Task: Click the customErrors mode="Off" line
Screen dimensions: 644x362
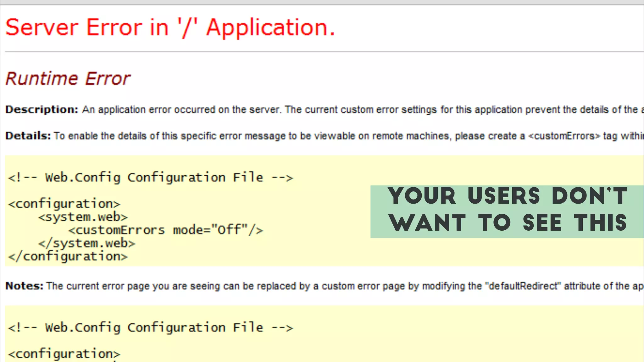Action: click(x=165, y=230)
